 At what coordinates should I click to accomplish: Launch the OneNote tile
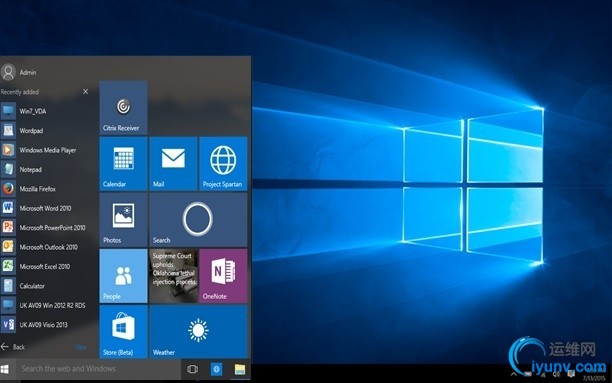pos(223,276)
